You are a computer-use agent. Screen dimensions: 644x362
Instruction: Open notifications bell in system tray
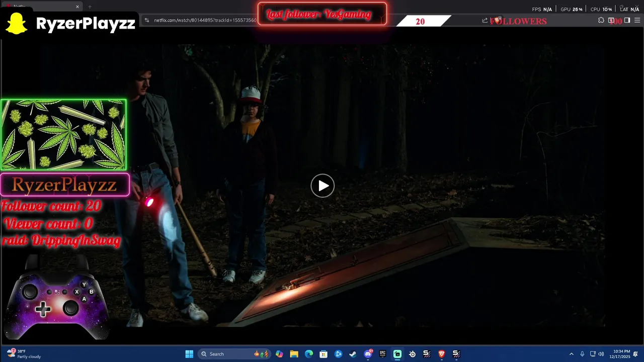(636, 354)
